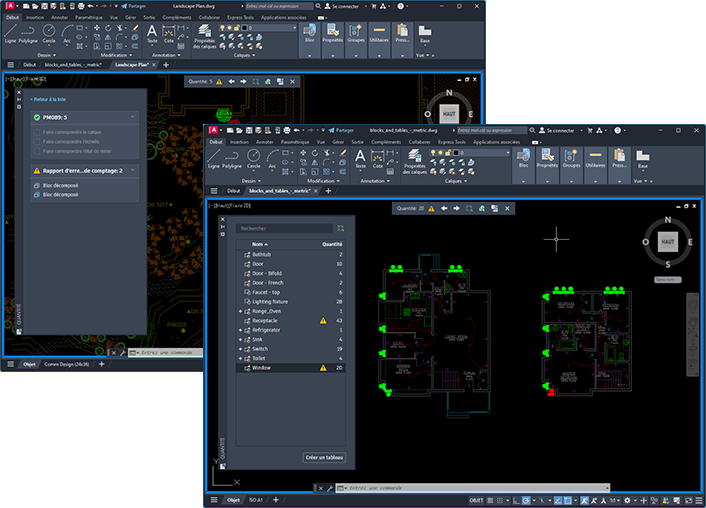Open Insertion ribbon tab in front window

[x=239, y=142]
